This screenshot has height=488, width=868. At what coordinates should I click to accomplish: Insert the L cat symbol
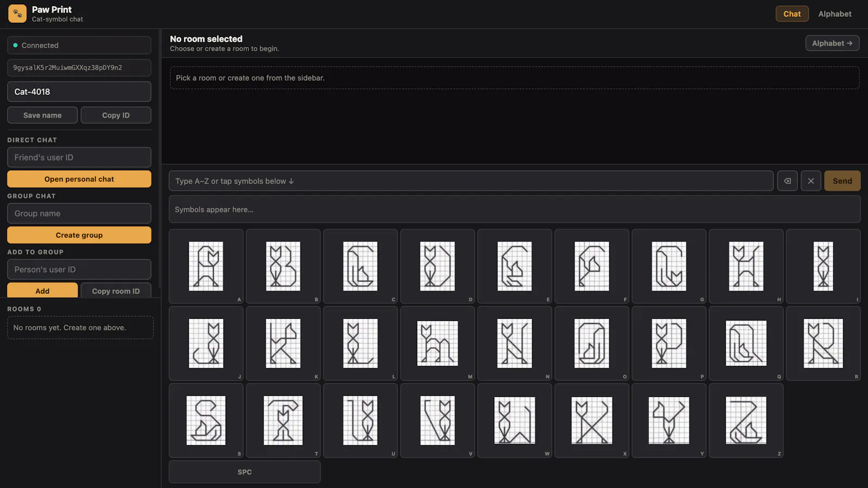tap(360, 343)
